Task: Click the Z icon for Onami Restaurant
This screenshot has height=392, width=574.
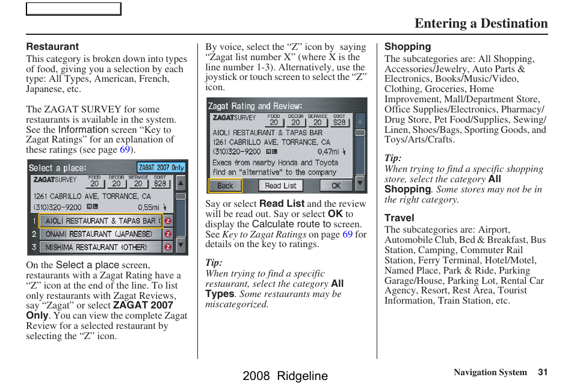Action: [x=168, y=234]
